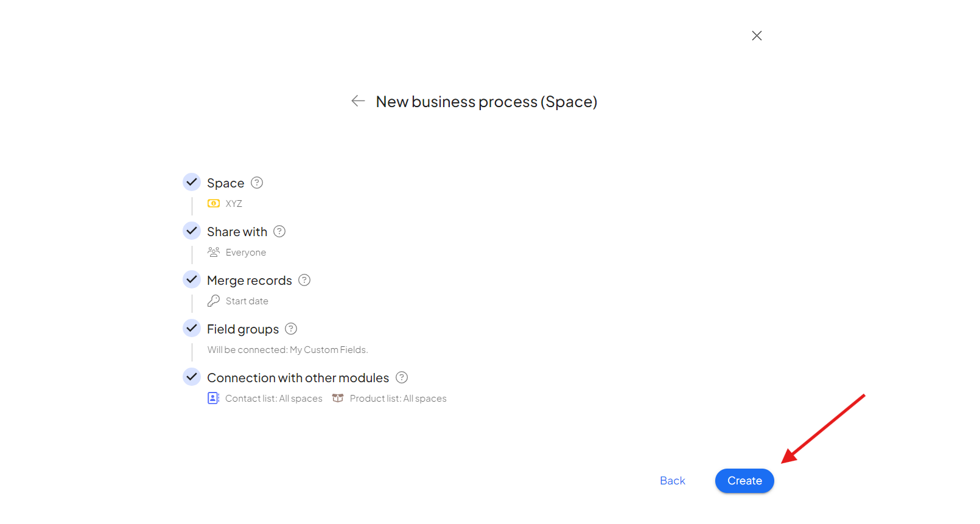Click the Product list box icon
This screenshot has width=980, height=524.
point(338,398)
